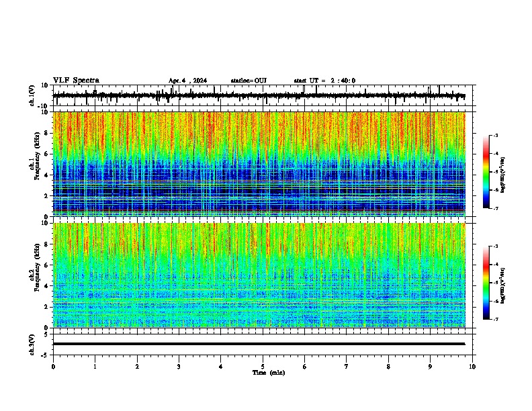Pick the ch.2 spectrogram color scale bar
Image resolution: width=532 pixels, height=411 pixels.
(x=486, y=283)
